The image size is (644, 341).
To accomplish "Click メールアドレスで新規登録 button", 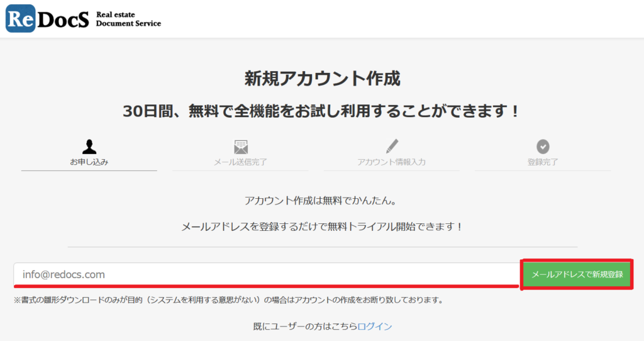I will click(x=577, y=274).
